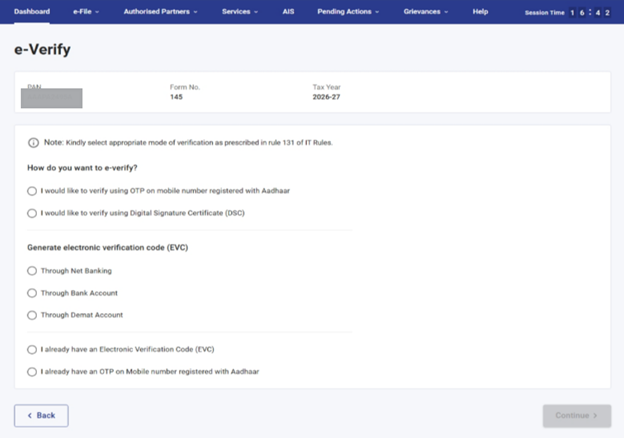This screenshot has height=438, width=624.
Task: Open the Help menu item
Action: (480, 12)
